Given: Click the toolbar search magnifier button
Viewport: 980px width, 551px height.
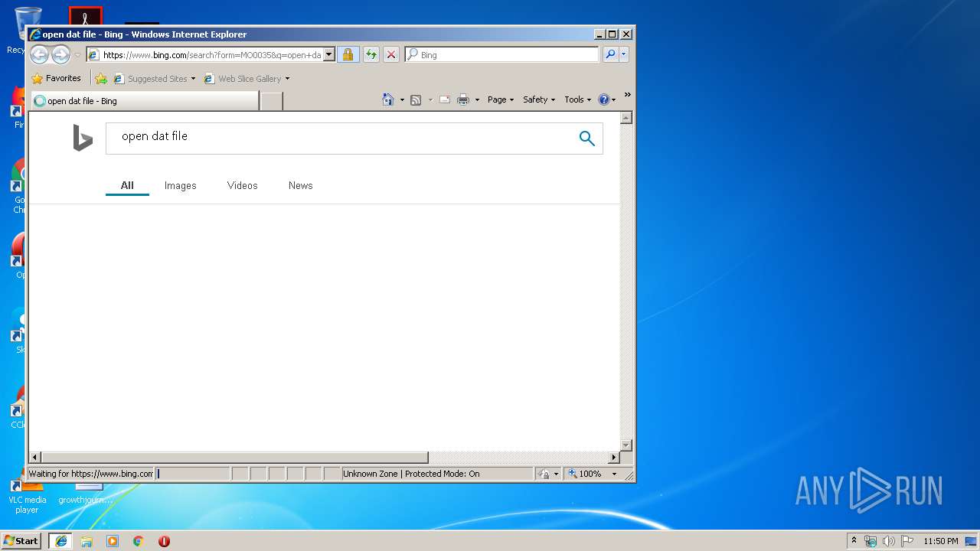Looking at the screenshot, I should (x=610, y=54).
